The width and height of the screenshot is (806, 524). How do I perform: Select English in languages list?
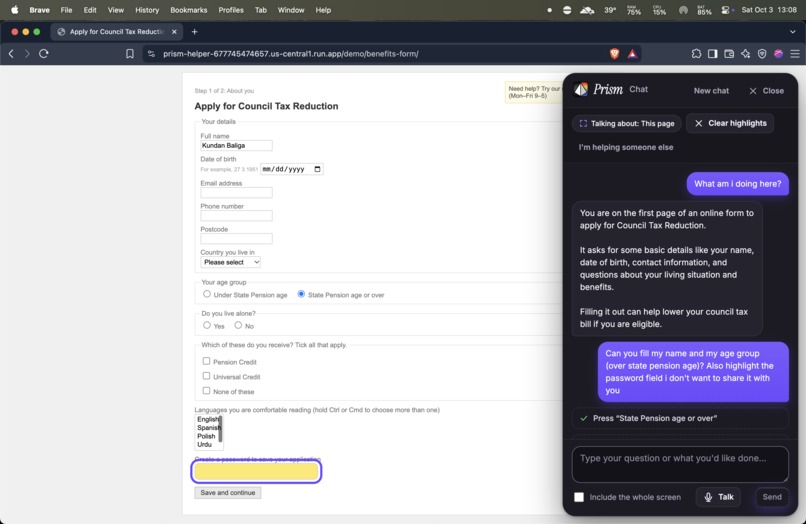coord(208,419)
